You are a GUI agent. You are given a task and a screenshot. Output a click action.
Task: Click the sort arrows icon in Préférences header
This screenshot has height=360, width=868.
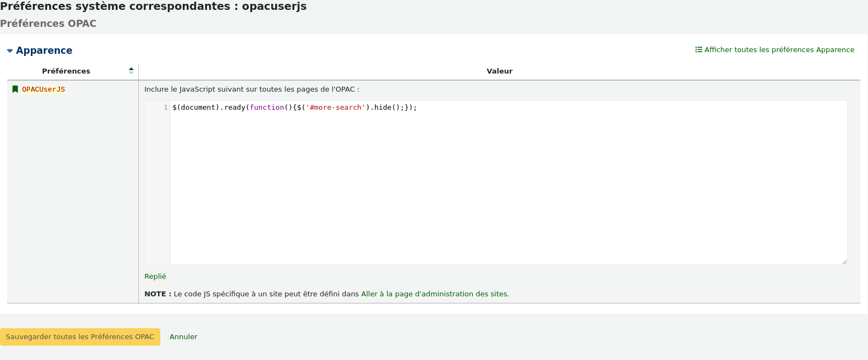tap(131, 71)
